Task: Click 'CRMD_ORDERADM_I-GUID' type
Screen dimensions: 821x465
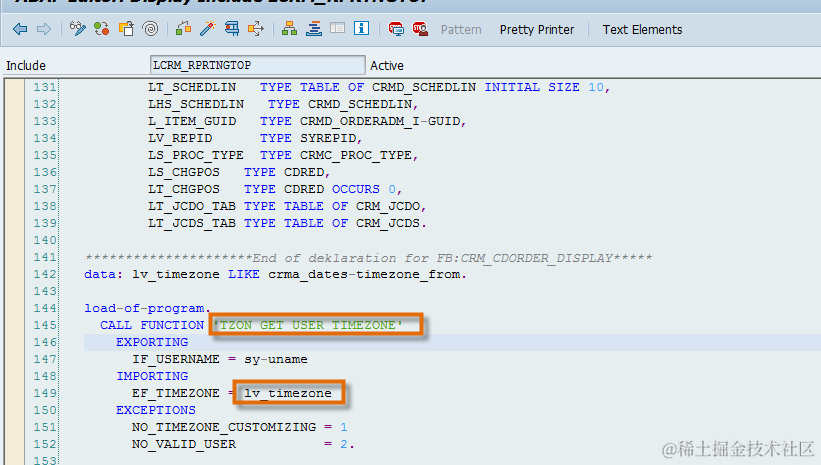Action: click(x=380, y=121)
